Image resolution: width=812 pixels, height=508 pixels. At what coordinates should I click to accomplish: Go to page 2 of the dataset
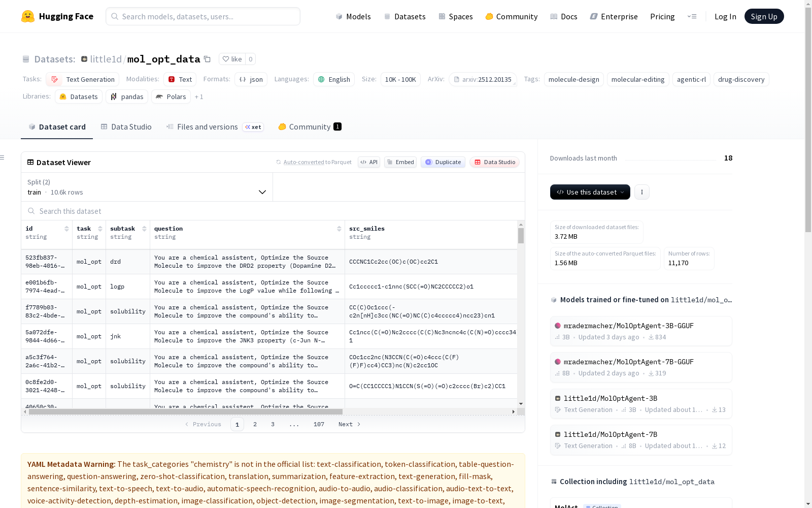pyautogui.click(x=255, y=424)
